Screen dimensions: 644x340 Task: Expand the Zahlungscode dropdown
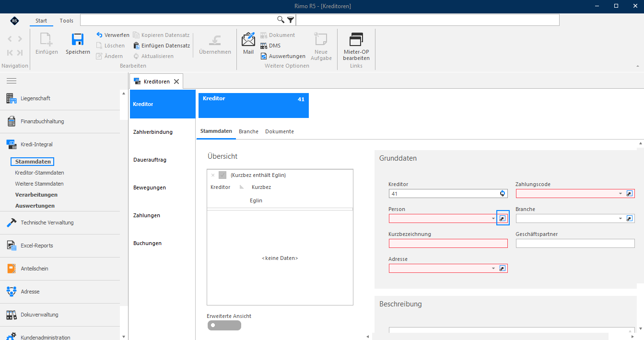(x=621, y=193)
